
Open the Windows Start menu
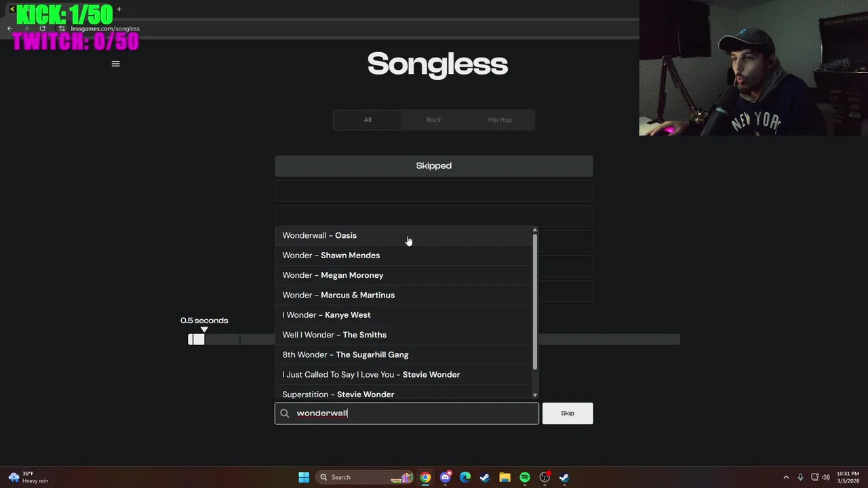tap(304, 477)
